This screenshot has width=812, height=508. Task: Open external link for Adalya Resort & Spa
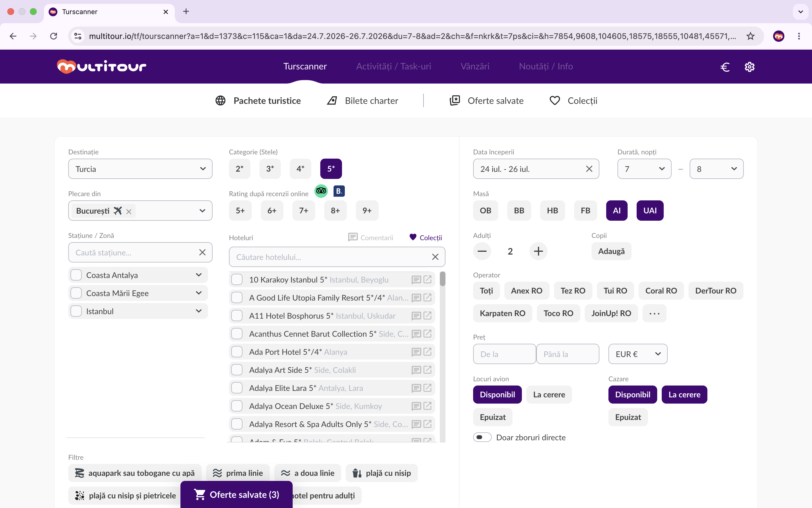click(x=427, y=424)
